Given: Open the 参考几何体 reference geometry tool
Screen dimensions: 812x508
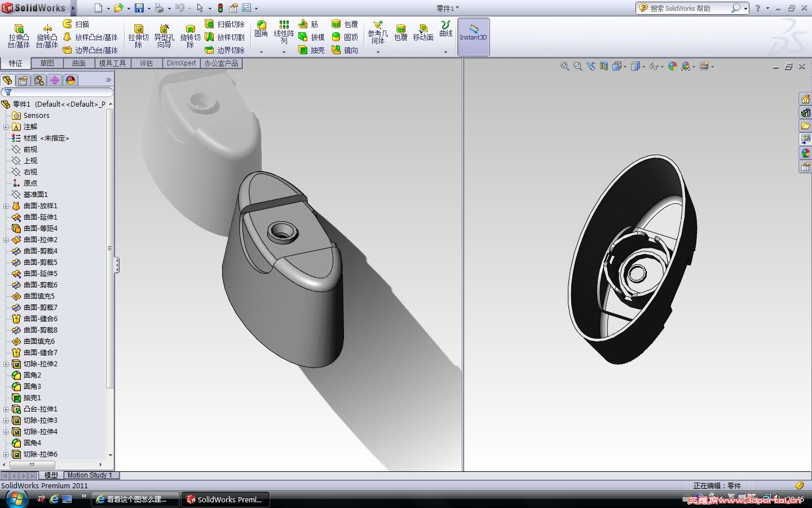Looking at the screenshot, I should click(x=378, y=33).
